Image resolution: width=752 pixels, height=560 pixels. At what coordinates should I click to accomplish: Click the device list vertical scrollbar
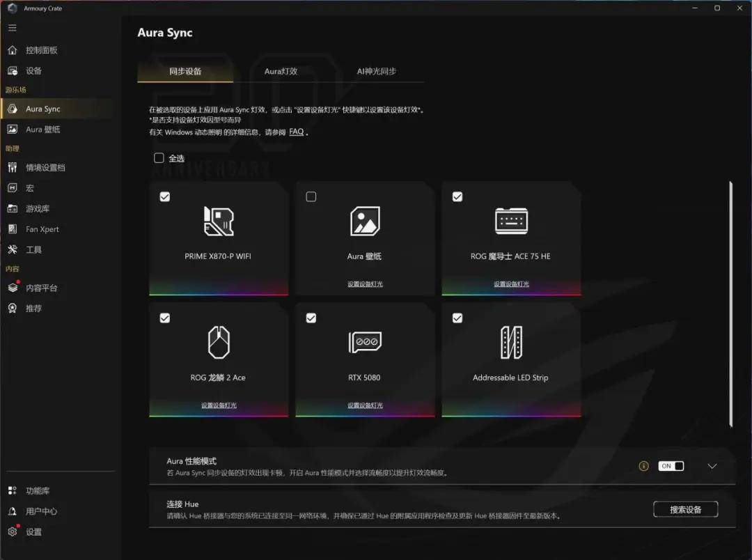[730, 304]
